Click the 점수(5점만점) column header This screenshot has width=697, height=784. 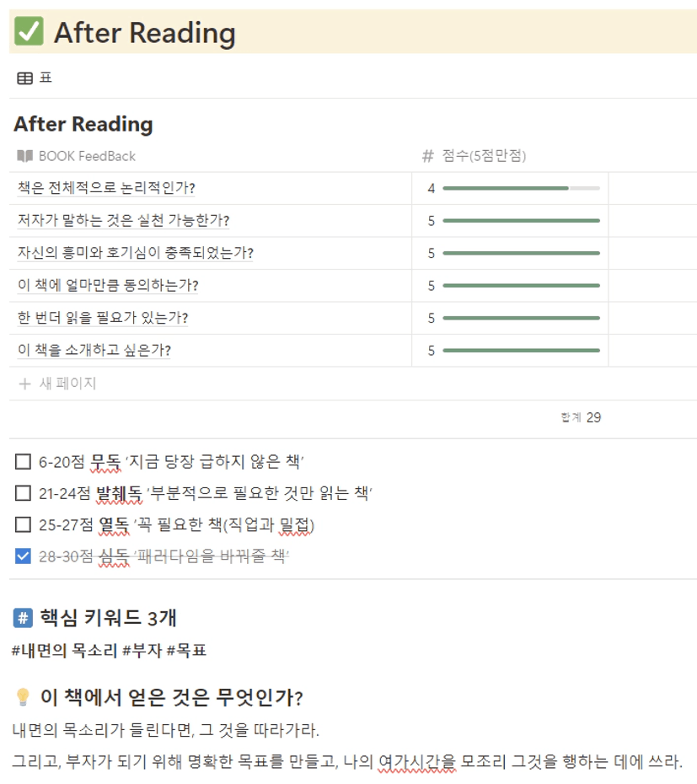tap(474, 156)
